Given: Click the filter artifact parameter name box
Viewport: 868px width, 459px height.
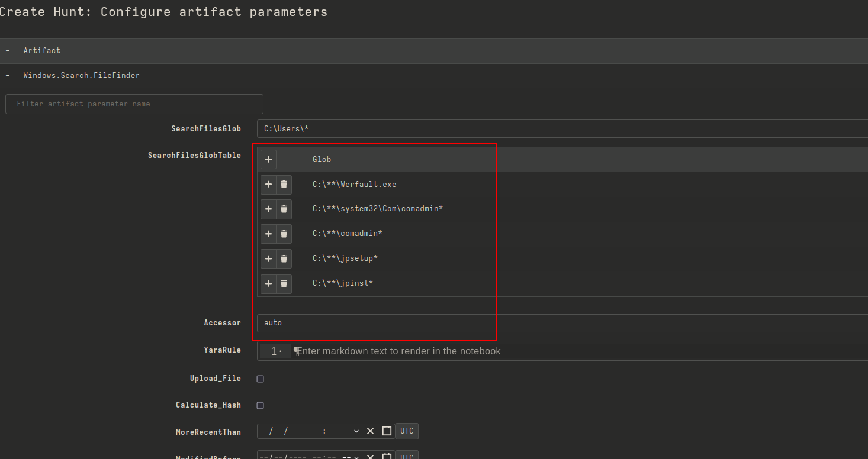Looking at the screenshot, I should coord(134,104).
